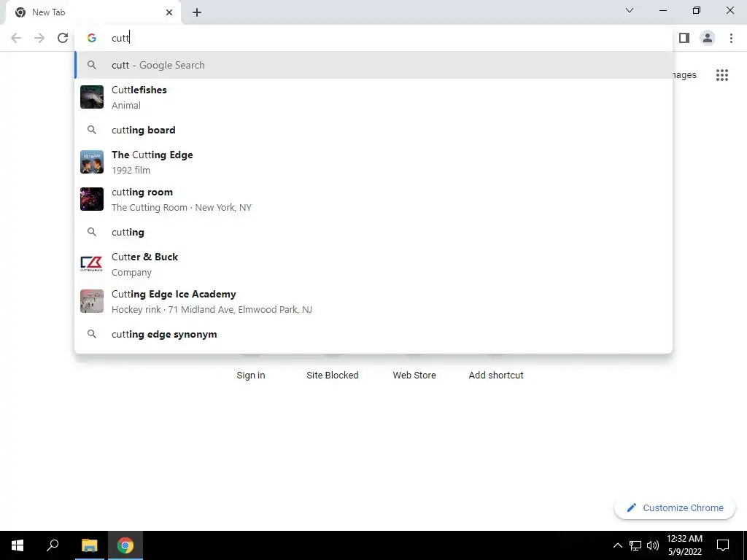This screenshot has width=747, height=560.
Task: Select the New Tab tab
Action: 93,12
